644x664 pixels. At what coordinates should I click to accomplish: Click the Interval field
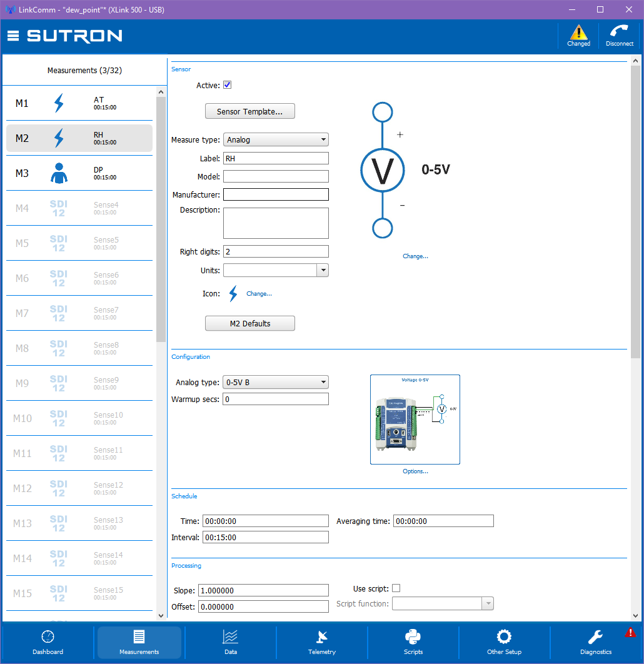[x=266, y=537]
